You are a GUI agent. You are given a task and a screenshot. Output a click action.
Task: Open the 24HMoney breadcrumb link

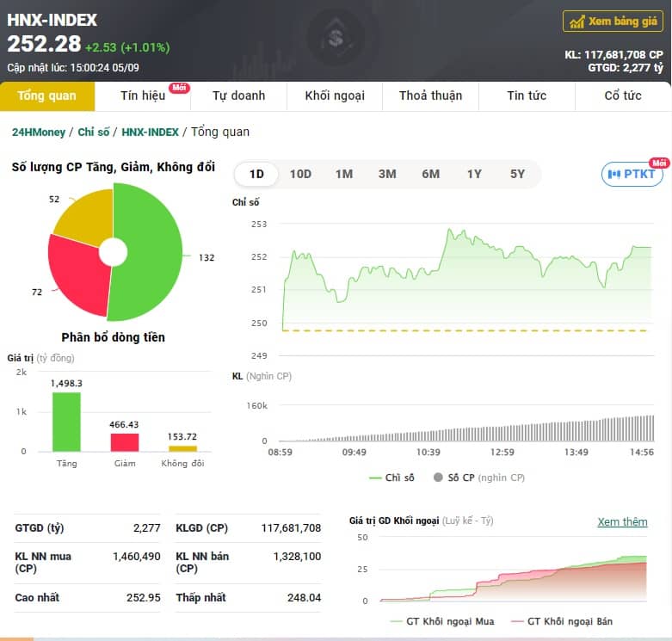pos(39,132)
